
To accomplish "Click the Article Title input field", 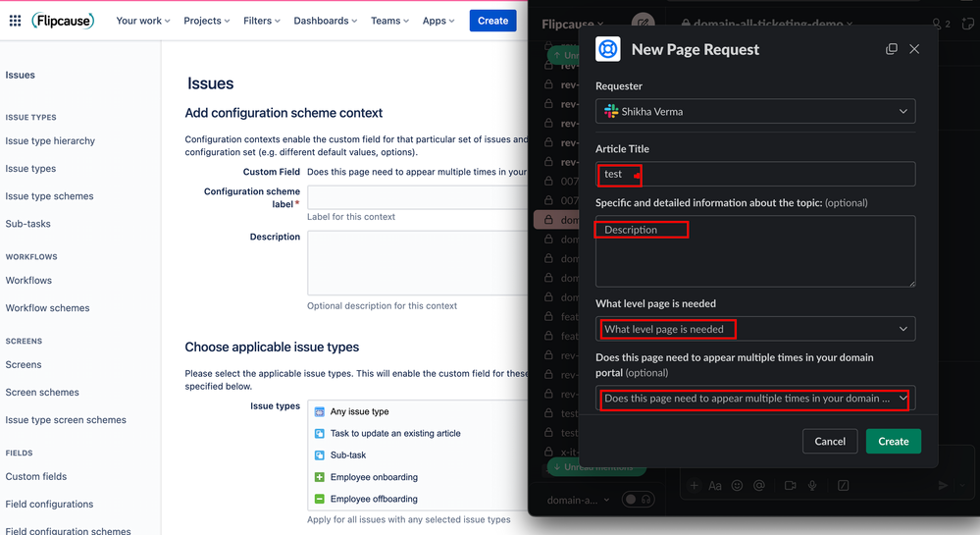I will [x=755, y=174].
